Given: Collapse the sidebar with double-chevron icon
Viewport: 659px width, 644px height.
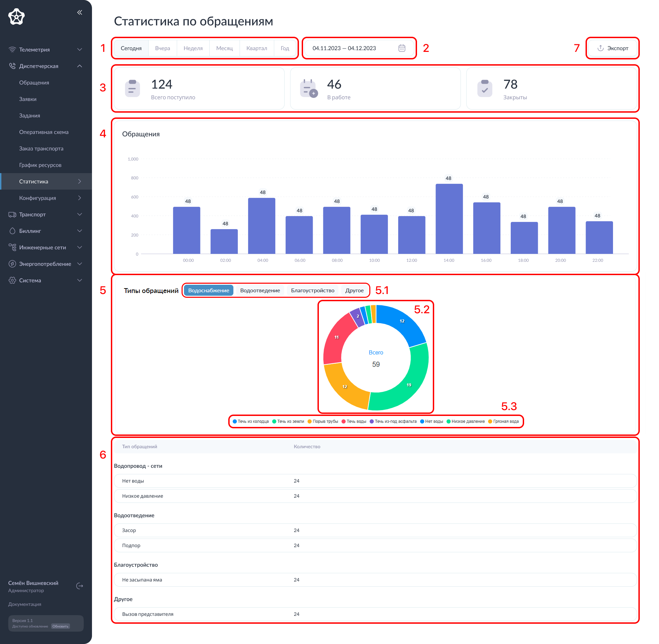Looking at the screenshot, I should 80,12.
